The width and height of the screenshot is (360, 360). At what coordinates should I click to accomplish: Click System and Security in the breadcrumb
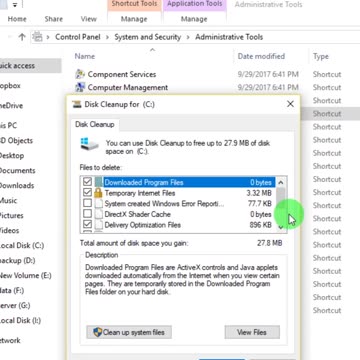148,37
